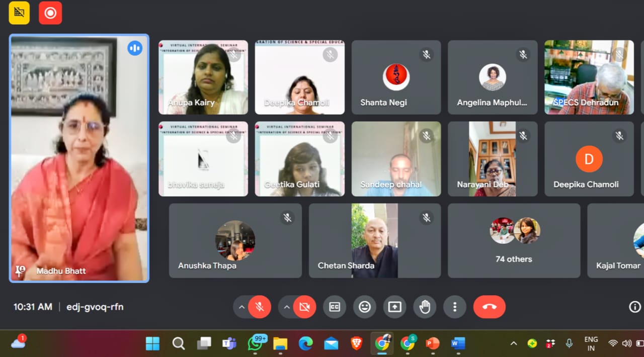Viewport: 644px width, 357px height.
Task: Open the 74 others participants tile
Action: click(x=514, y=241)
